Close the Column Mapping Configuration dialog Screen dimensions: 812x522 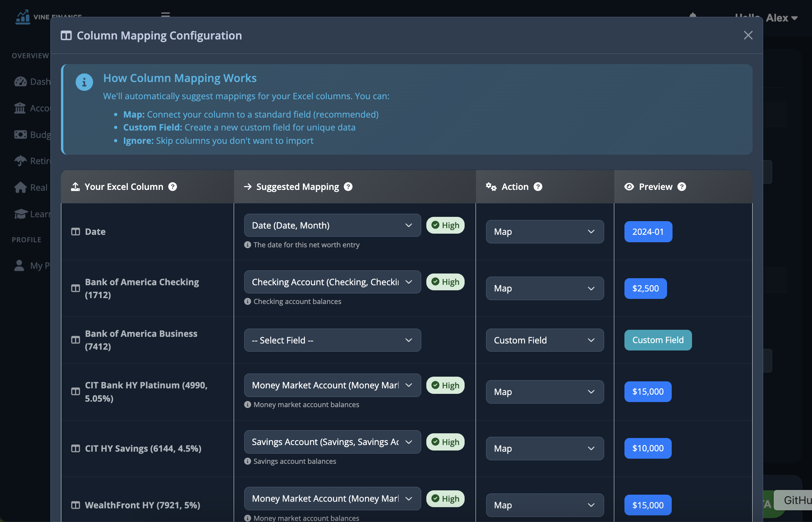tap(748, 35)
